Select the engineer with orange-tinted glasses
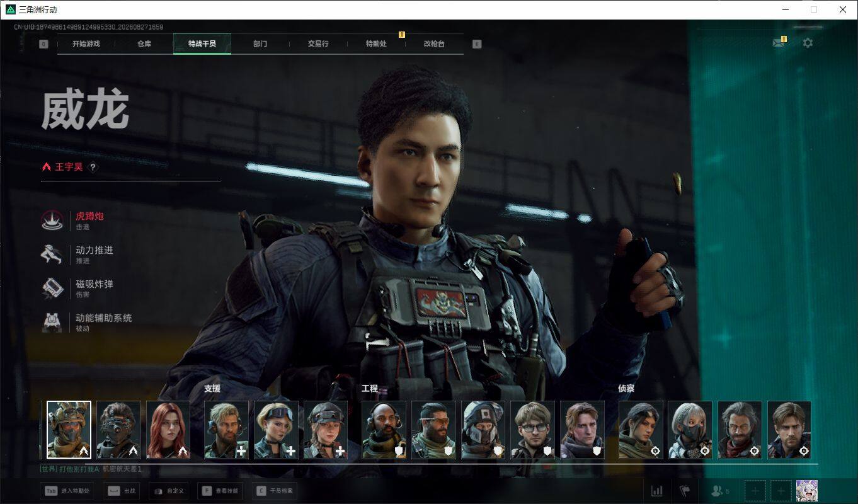The image size is (858, 504). 434,430
